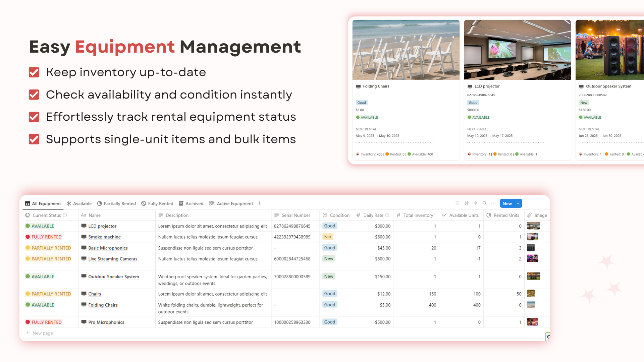Click the Current Status info icon
The width and height of the screenshot is (644, 362).
(x=65, y=215)
